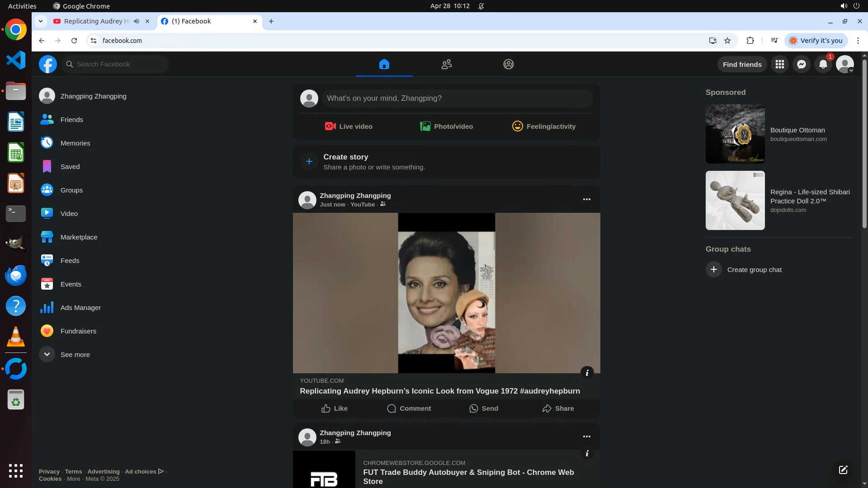Click the Find friends button
Viewport: 868px width, 488px height.
click(742, 64)
